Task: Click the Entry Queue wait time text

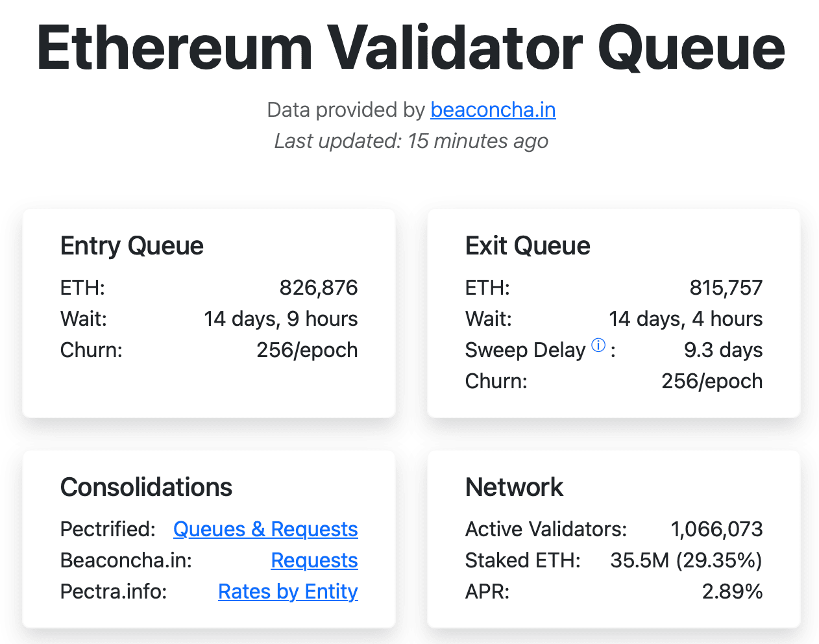Action: pyautogui.click(x=280, y=319)
